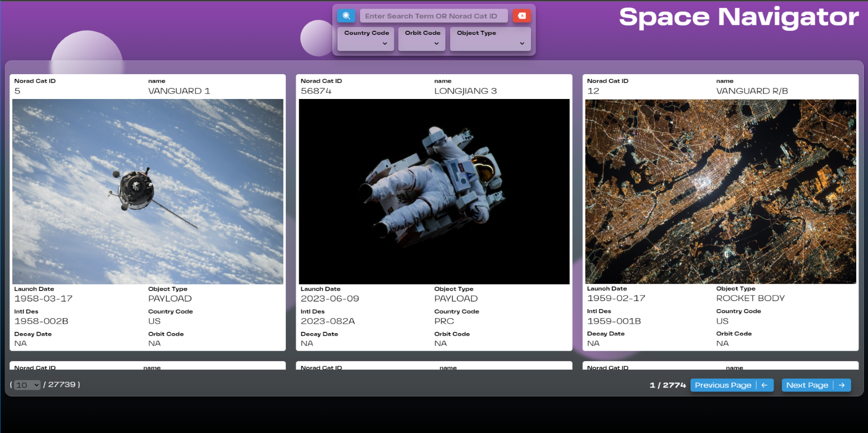Open the Orbit Code dropdown
The height and width of the screenshot is (433, 868).
click(422, 39)
